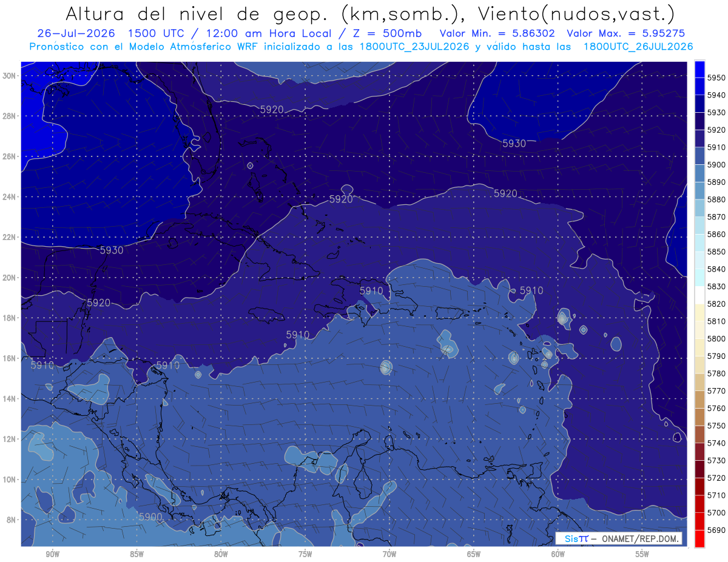728x562 pixels.
Task: Select the date text '26-Jul-2026'
Action: click(x=75, y=33)
